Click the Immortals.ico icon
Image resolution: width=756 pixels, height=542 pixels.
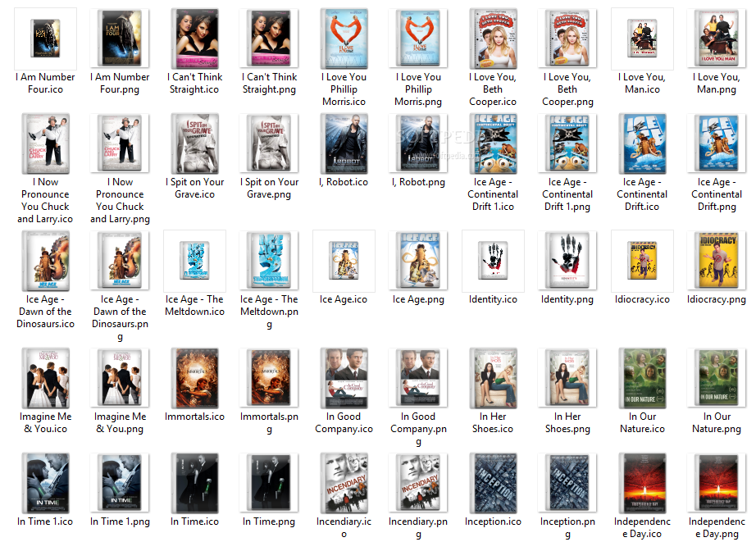point(195,378)
